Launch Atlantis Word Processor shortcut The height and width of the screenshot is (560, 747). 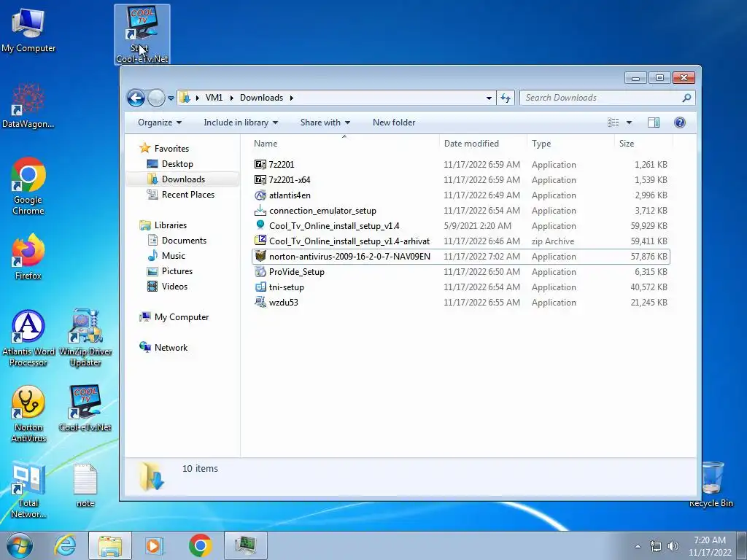click(28, 338)
